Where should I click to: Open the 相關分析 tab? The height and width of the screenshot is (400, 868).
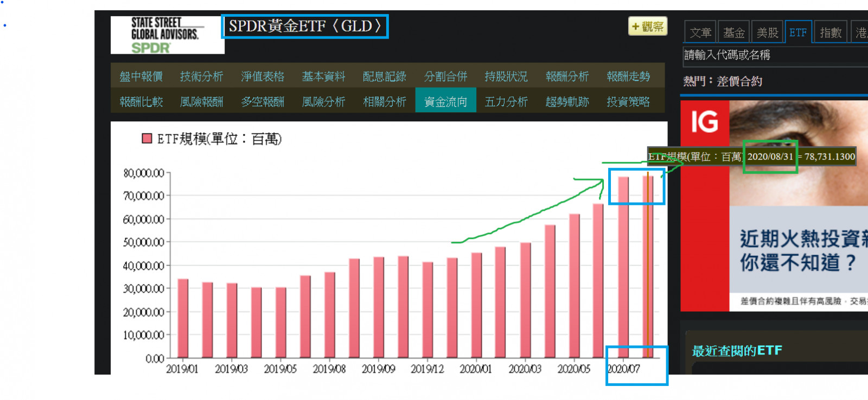[x=385, y=101]
